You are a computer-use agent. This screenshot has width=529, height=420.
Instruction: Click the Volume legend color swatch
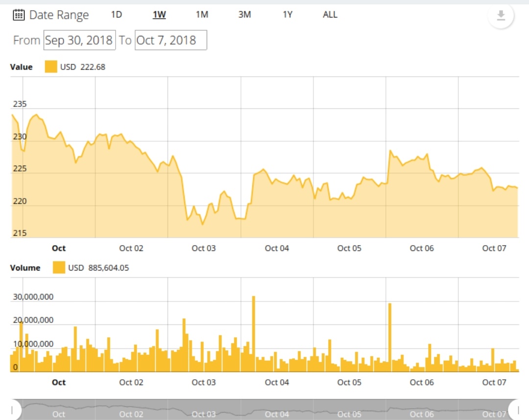pyautogui.click(x=59, y=268)
